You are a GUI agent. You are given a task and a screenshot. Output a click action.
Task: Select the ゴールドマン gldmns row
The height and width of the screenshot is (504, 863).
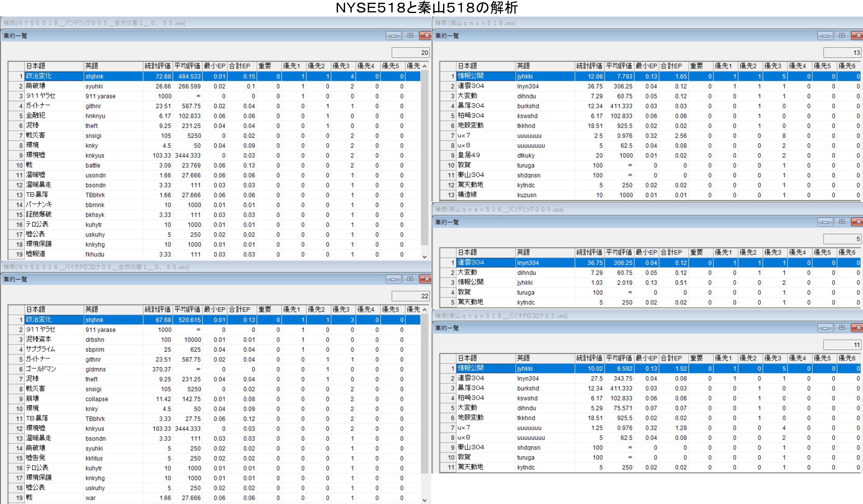(55, 369)
